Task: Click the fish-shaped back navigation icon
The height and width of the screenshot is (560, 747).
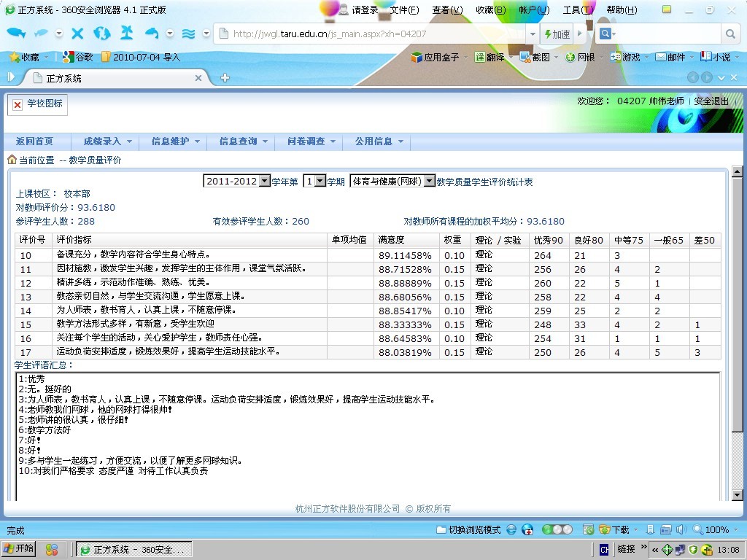Action: (16, 34)
